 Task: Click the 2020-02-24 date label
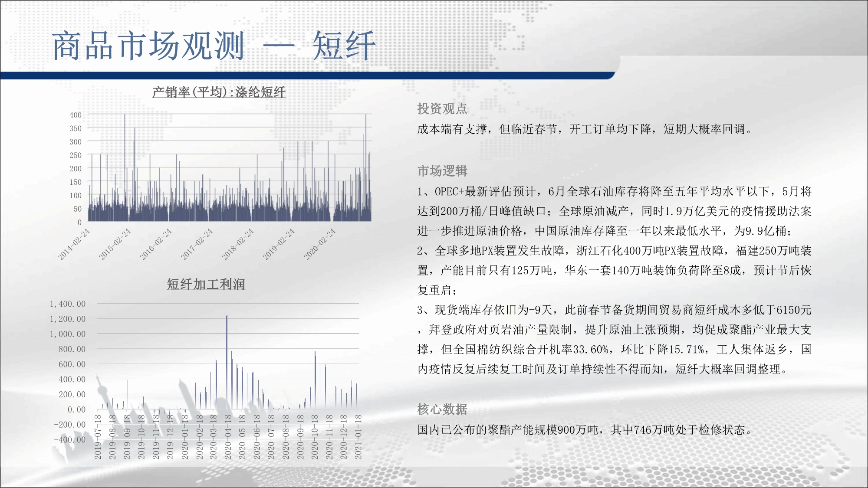320,244
